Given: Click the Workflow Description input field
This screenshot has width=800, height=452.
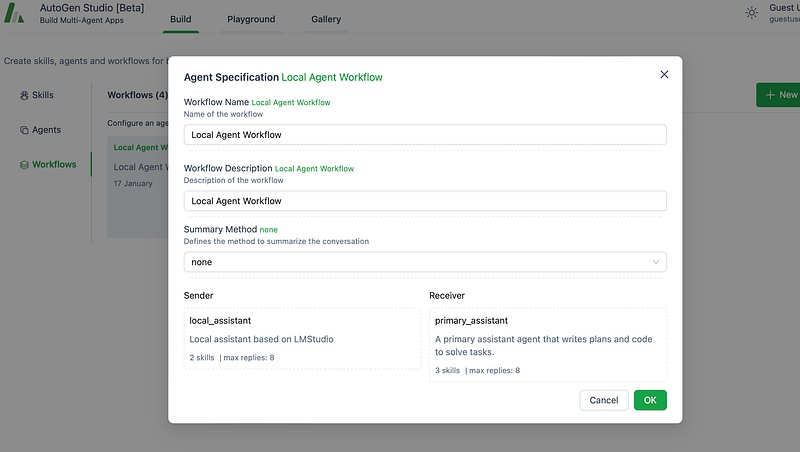Looking at the screenshot, I should [x=425, y=201].
